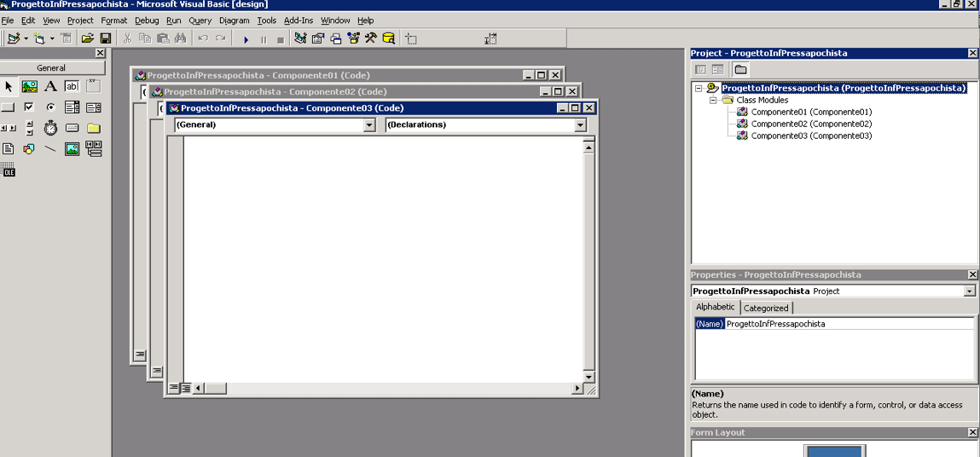Screen dimensions: 980x457
Task: Select the PictureBox control tool
Action: [29, 86]
